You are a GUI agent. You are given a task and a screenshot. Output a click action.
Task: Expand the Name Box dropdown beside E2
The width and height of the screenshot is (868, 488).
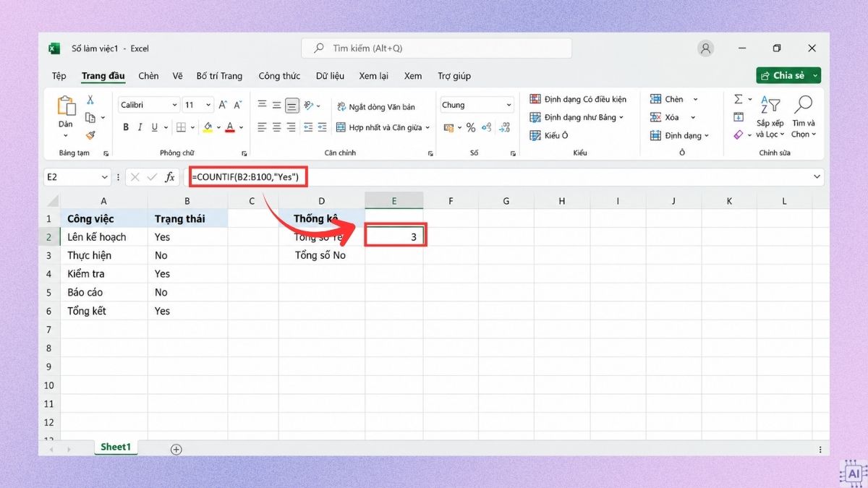coord(105,177)
